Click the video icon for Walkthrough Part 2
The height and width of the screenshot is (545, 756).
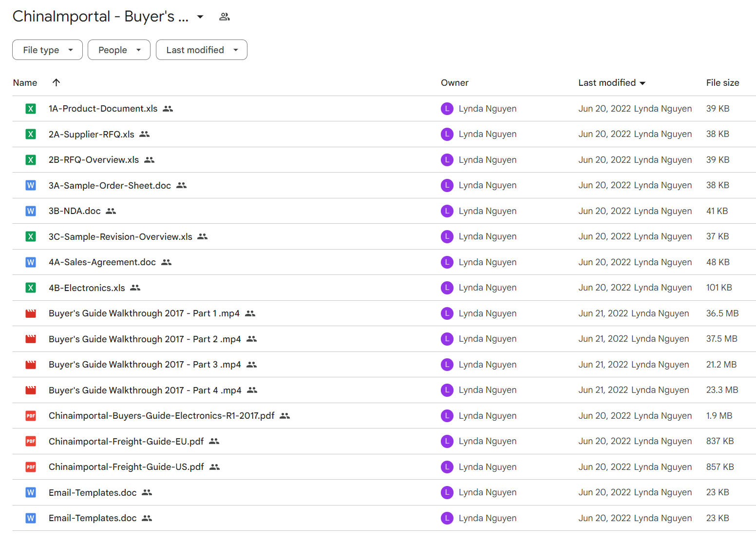(31, 339)
